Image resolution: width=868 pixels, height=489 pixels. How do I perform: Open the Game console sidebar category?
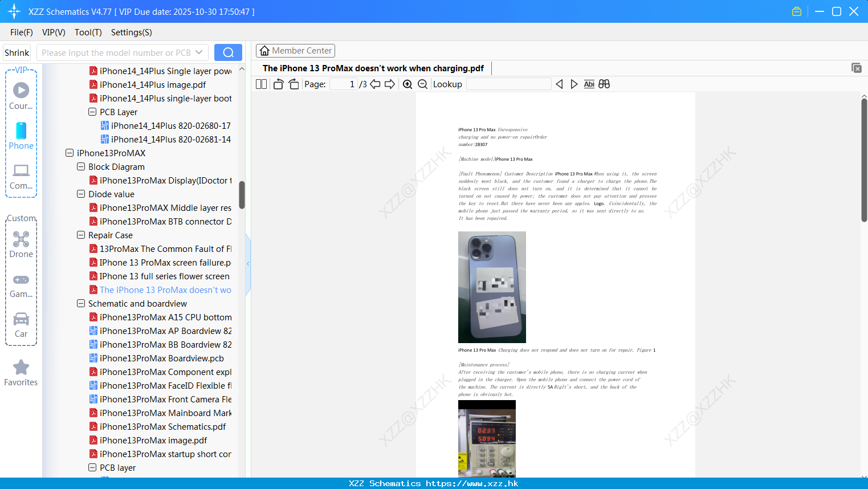click(x=21, y=286)
